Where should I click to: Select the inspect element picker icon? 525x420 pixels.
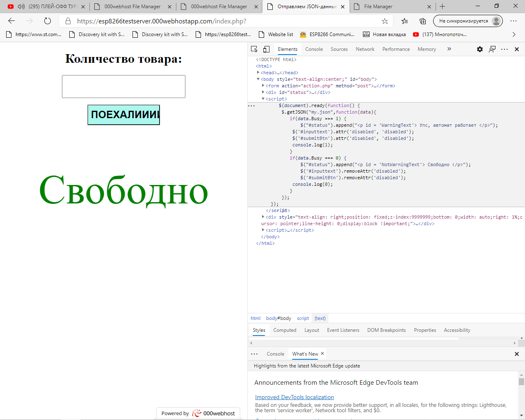tap(254, 49)
